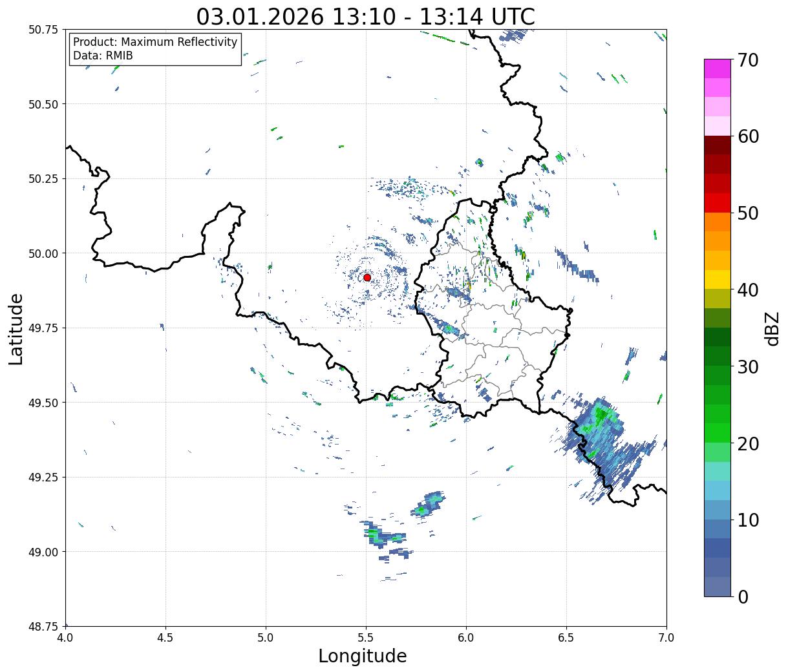Screen dimensions: 788x672
Task: Click the colorbar tick label 70
Action: [748, 60]
